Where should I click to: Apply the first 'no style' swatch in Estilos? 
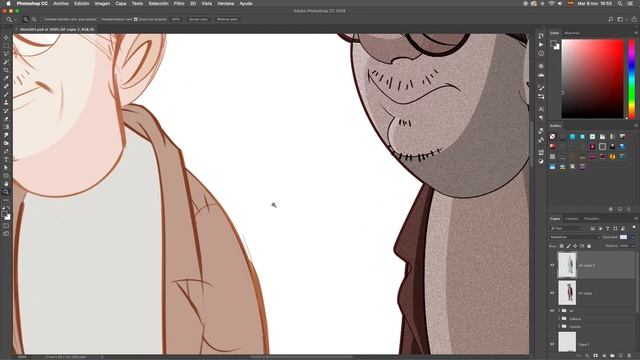coord(552,136)
